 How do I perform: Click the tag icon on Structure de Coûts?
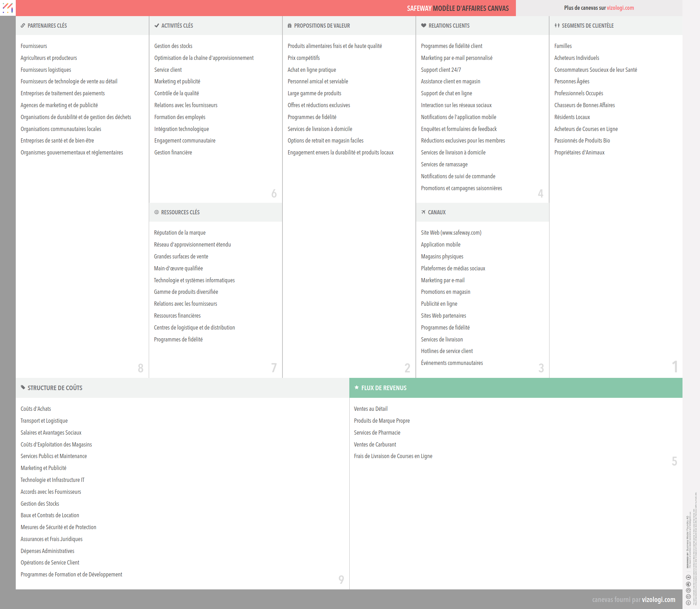[23, 388]
